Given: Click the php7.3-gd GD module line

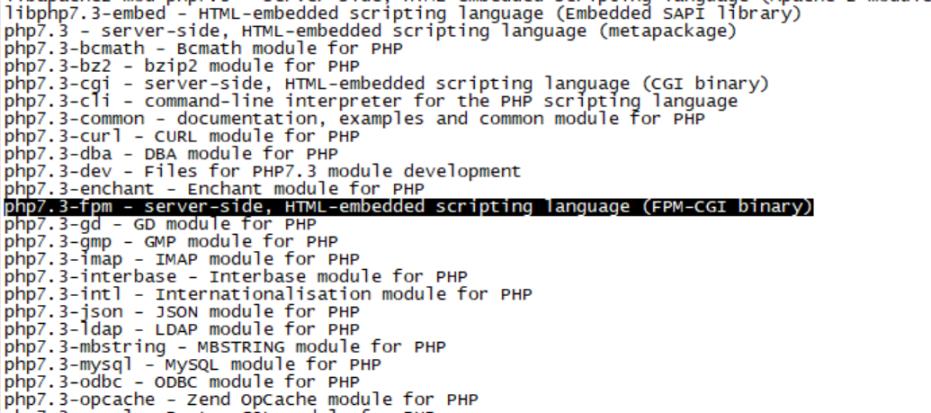Looking at the screenshot, I should tap(159, 224).
